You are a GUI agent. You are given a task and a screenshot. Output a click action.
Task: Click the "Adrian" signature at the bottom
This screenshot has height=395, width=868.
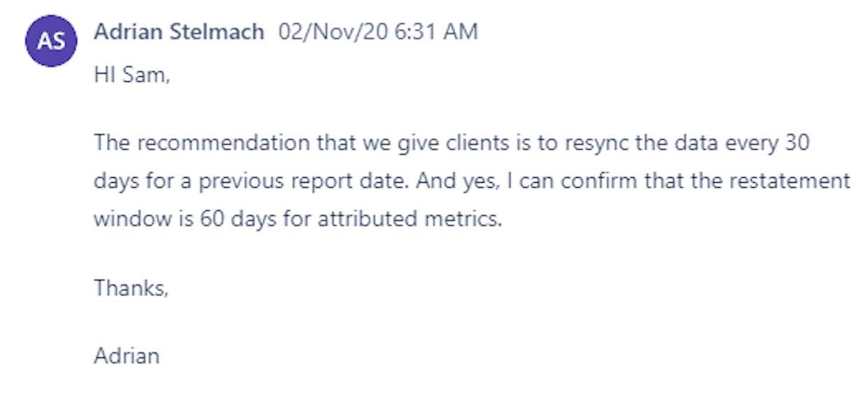(127, 356)
